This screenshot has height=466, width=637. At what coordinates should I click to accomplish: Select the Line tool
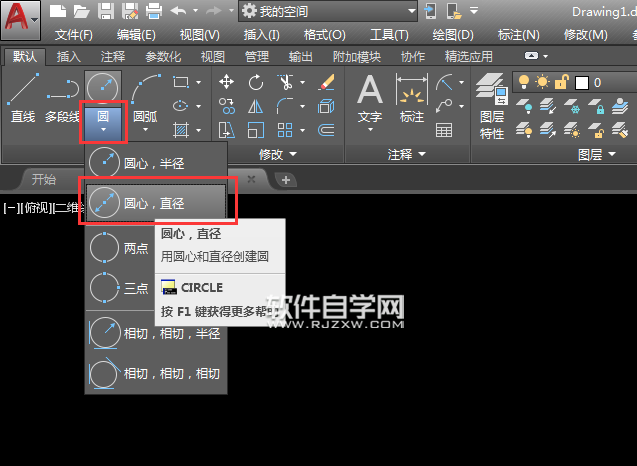point(23,98)
